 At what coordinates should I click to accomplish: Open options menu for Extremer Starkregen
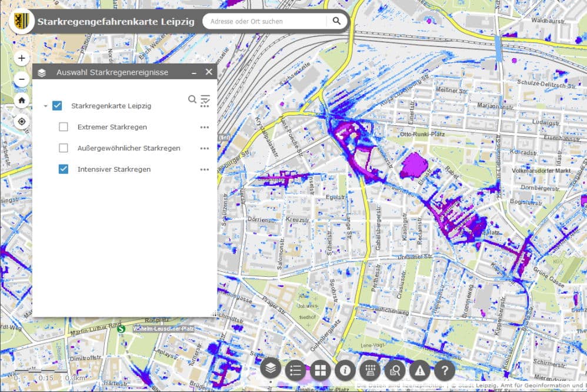click(x=204, y=127)
